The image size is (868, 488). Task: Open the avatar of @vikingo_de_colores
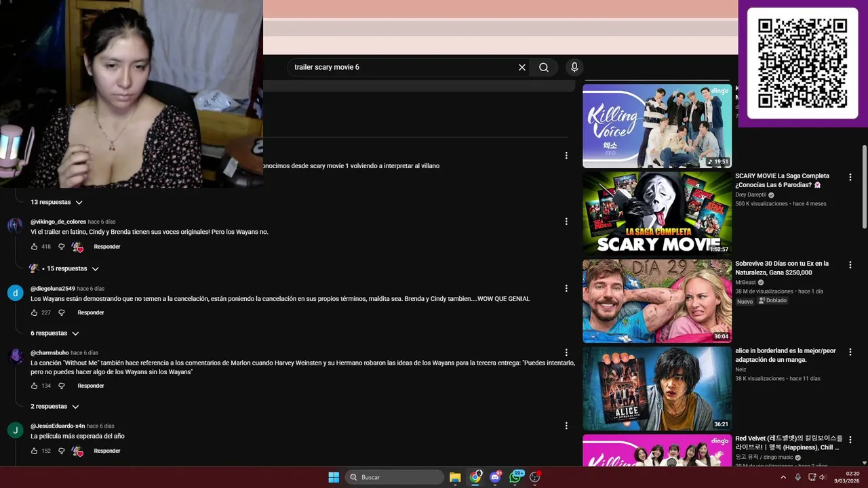coord(15,226)
